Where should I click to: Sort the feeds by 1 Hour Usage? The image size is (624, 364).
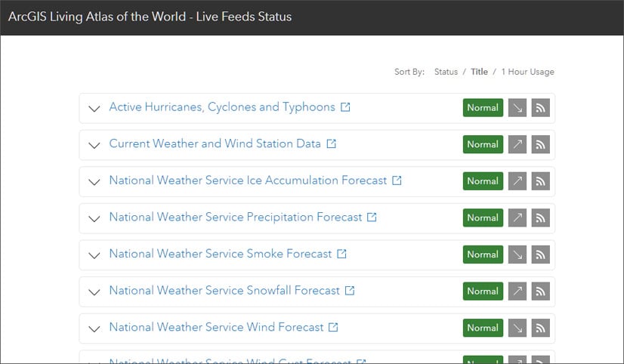[527, 72]
